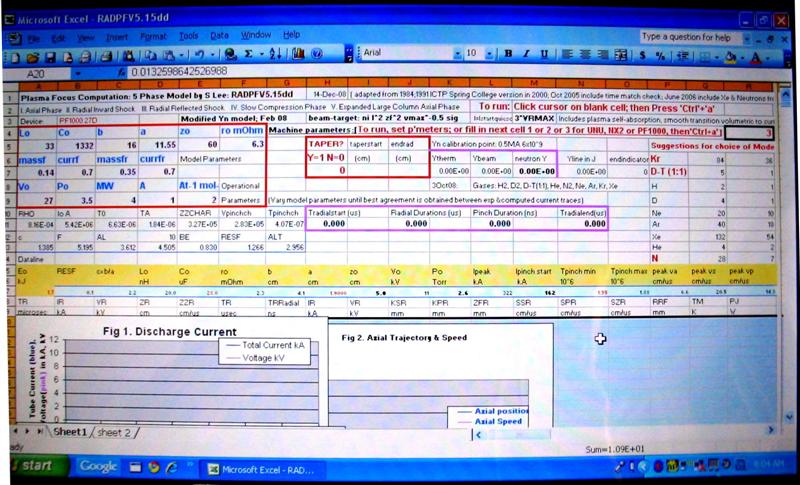Open the font size dropdown
The width and height of the screenshot is (800, 485).
tap(489, 53)
